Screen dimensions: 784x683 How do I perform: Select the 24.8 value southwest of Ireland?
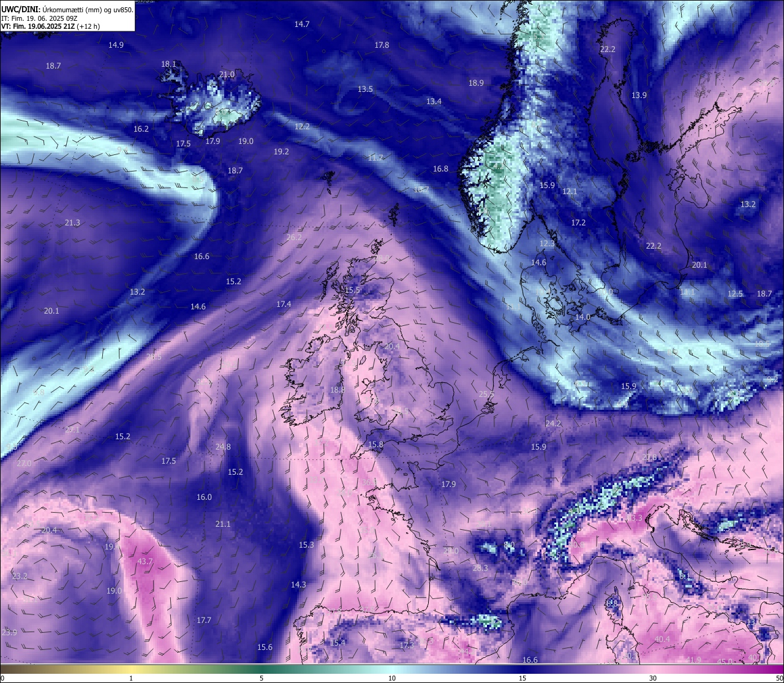(223, 447)
